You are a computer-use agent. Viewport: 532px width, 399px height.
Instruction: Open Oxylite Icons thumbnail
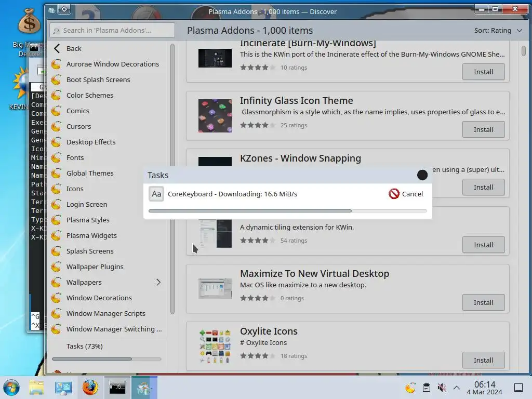click(215, 347)
